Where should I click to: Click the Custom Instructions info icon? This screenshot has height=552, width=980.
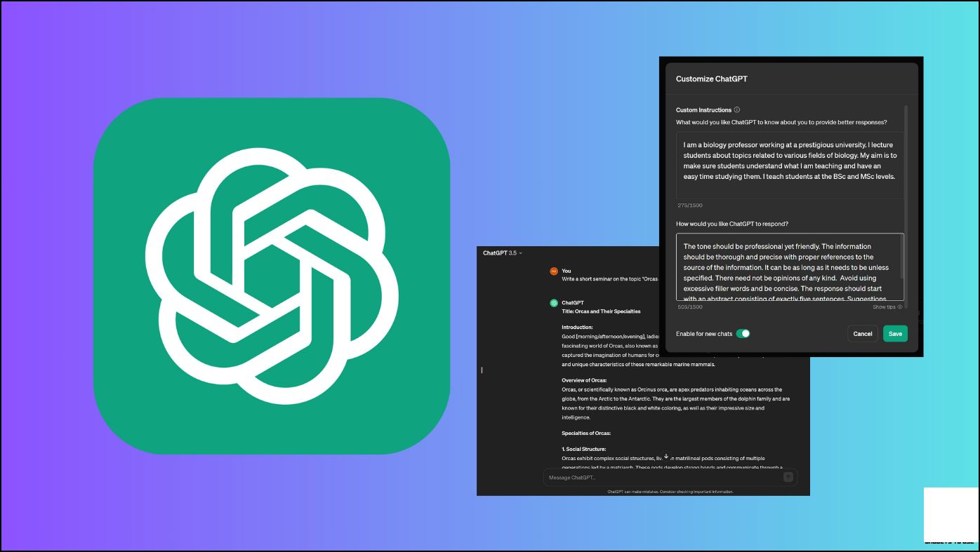(x=737, y=109)
